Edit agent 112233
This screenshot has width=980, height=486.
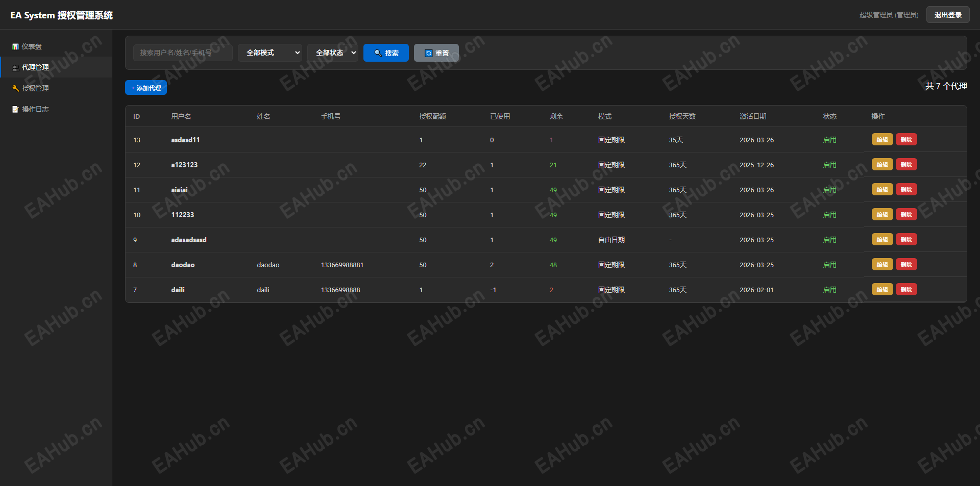[x=882, y=215]
